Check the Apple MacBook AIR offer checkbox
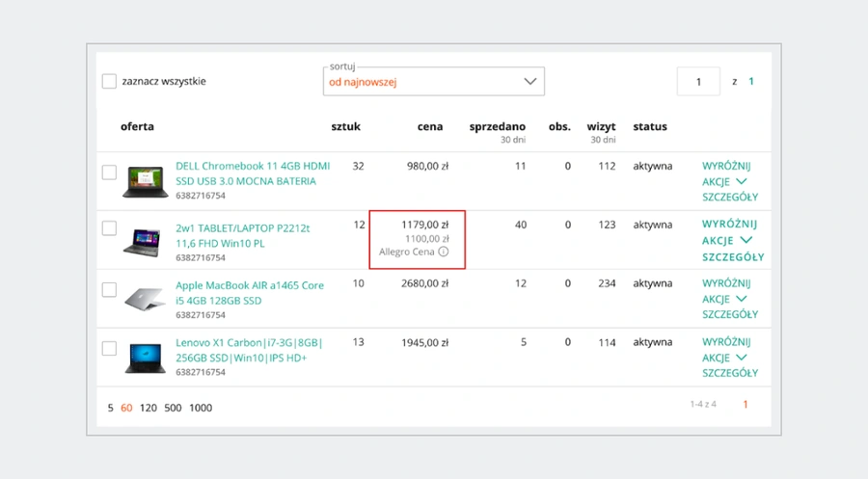868x479 pixels. click(109, 289)
